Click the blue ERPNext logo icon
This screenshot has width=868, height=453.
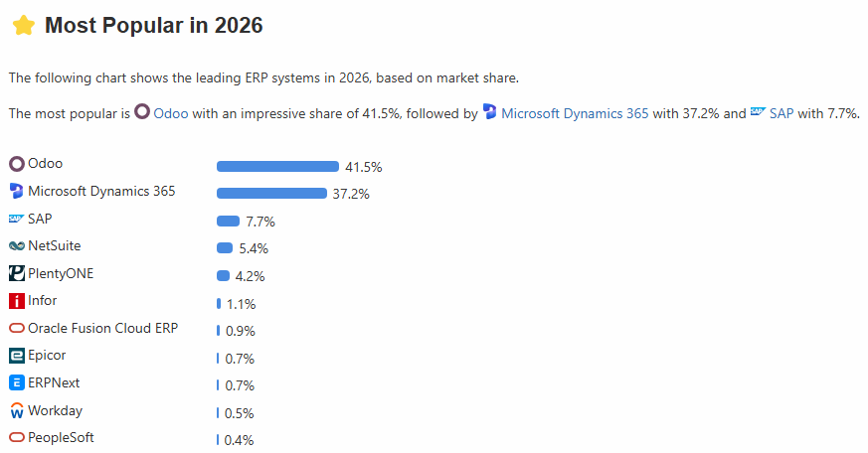[17, 382]
